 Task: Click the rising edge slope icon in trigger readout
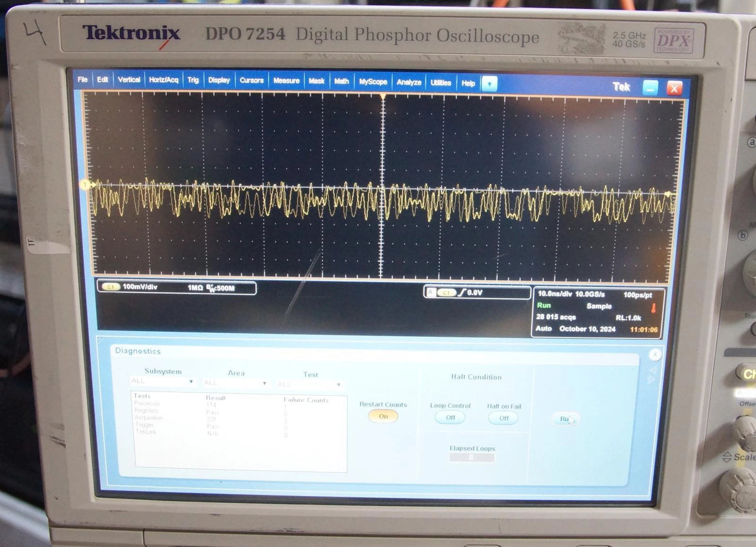pos(461,293)
